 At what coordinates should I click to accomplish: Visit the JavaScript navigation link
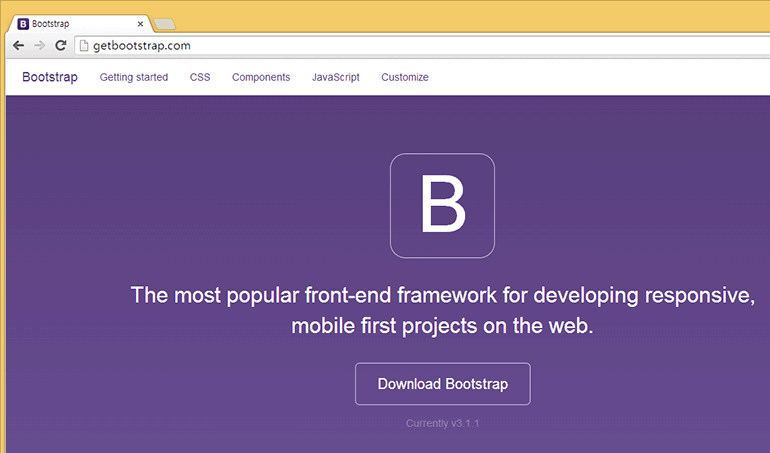[x=335, y=77]
